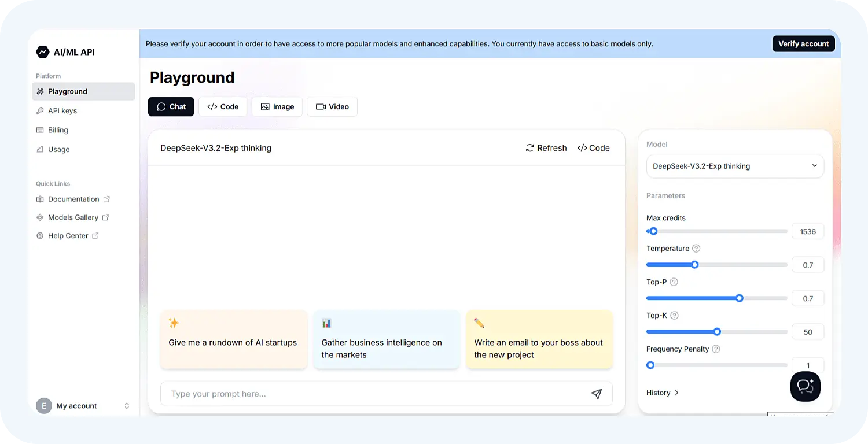Open the Documentation external link

pyautogui.click(x=73, y=199)
